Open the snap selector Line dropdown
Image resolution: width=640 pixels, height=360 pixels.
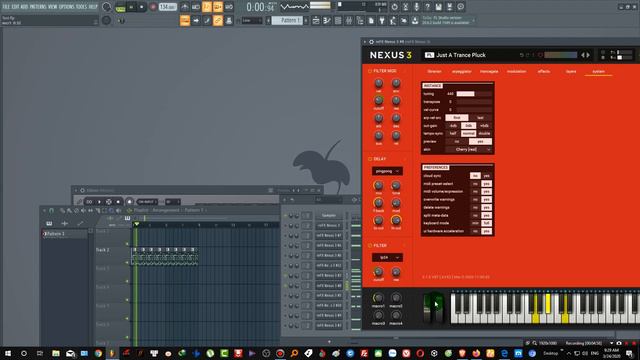tap(251, 20)
